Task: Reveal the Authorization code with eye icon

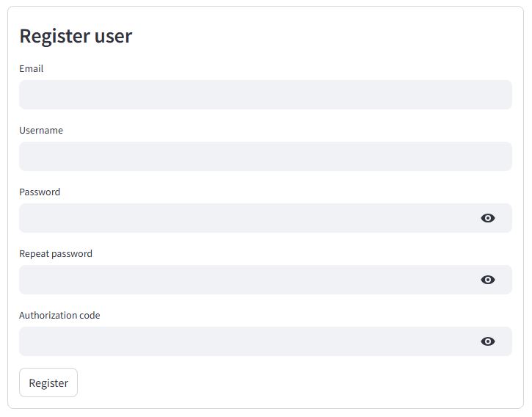Action: click(488, 341)
